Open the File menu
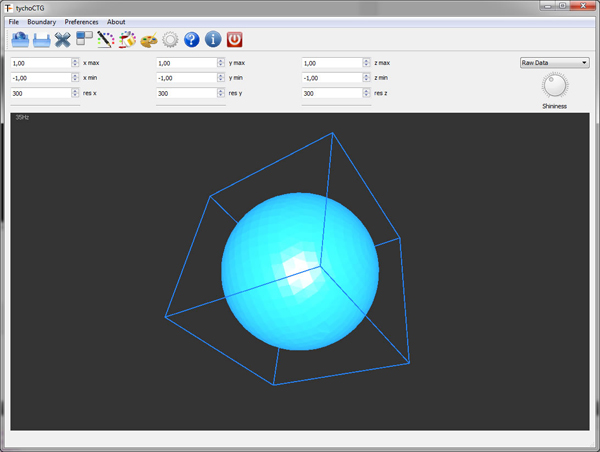Screen dimensions: 600x452 [14, 21]
